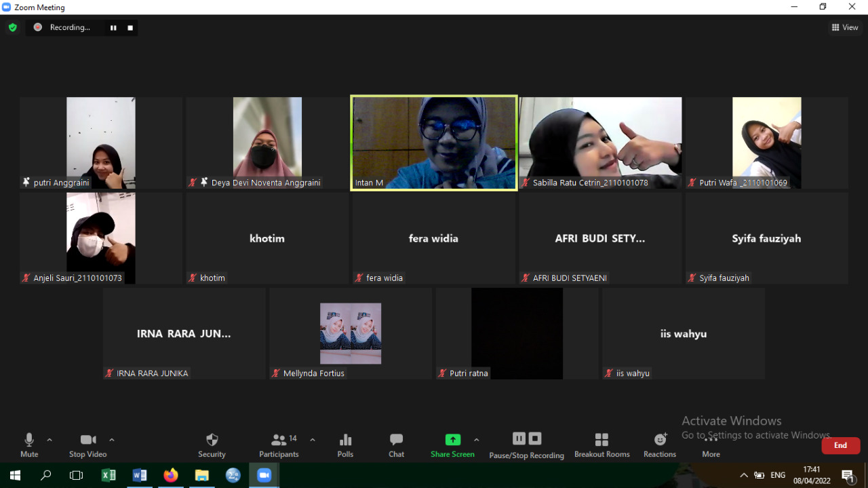
Task: Switch to Firefox in taskbar
Action: point(171,475)
